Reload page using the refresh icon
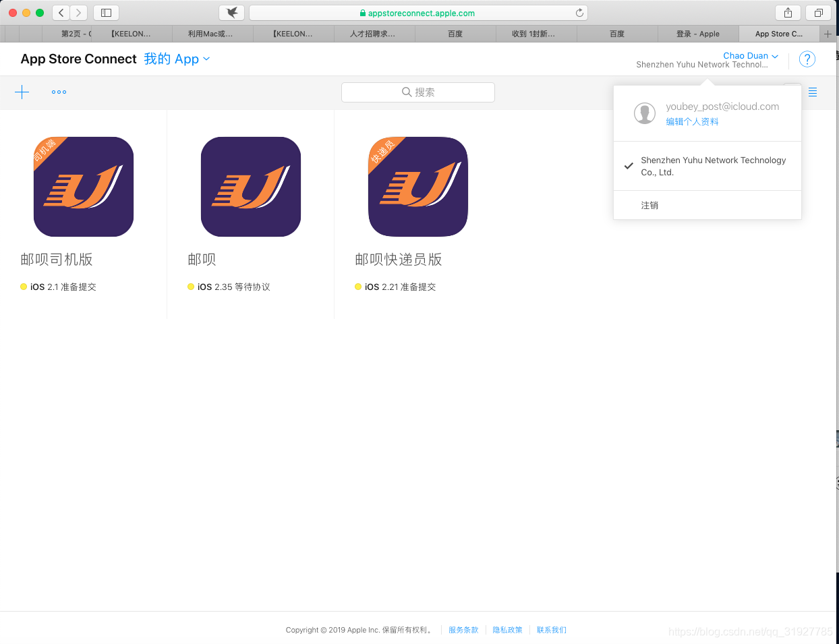839x644 pixels. point(579,13)
